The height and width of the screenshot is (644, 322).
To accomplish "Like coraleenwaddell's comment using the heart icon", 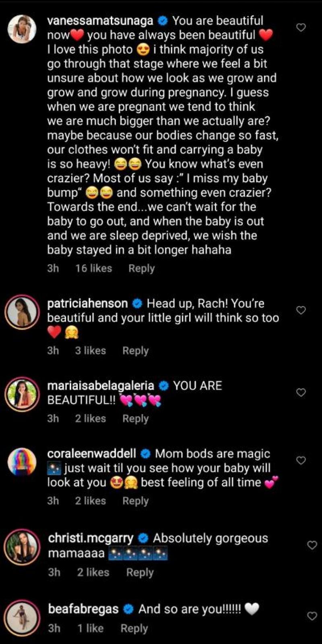I will [300, 460].
